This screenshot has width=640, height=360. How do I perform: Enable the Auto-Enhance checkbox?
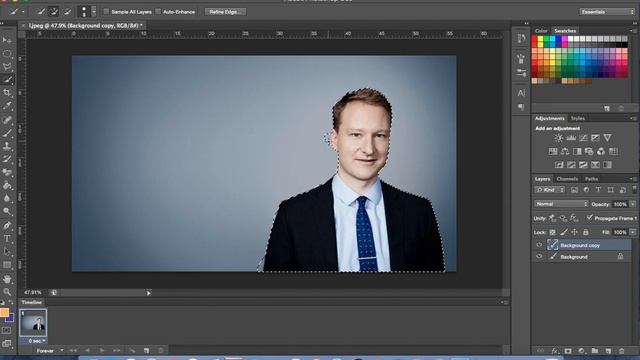coord(158,11)
